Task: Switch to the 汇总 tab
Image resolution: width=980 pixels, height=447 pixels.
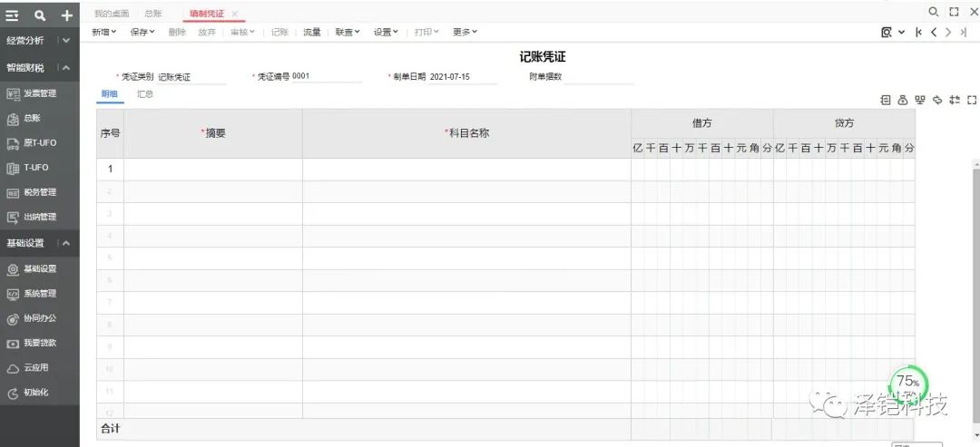Action: (145, 93)
